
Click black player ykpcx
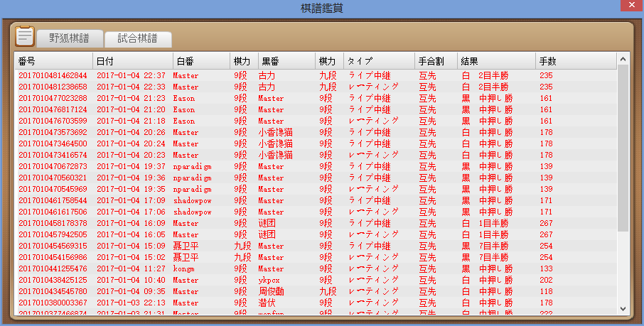click(x=269, y=281)
